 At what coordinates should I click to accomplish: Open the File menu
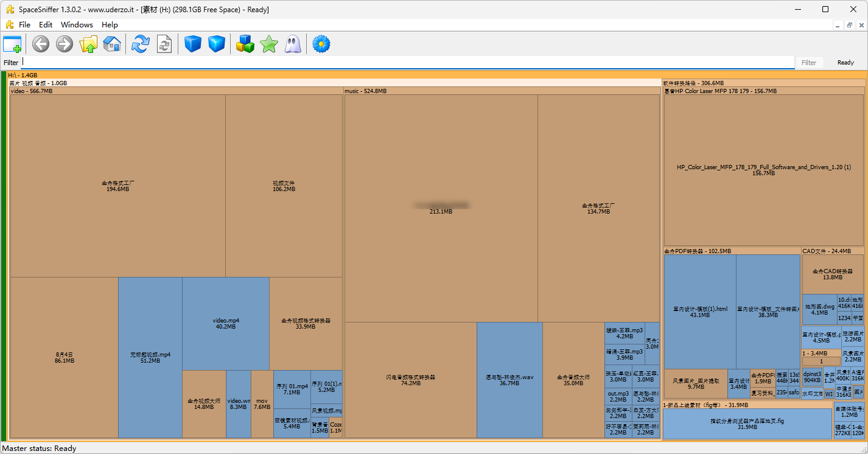[x=24, y=25]
